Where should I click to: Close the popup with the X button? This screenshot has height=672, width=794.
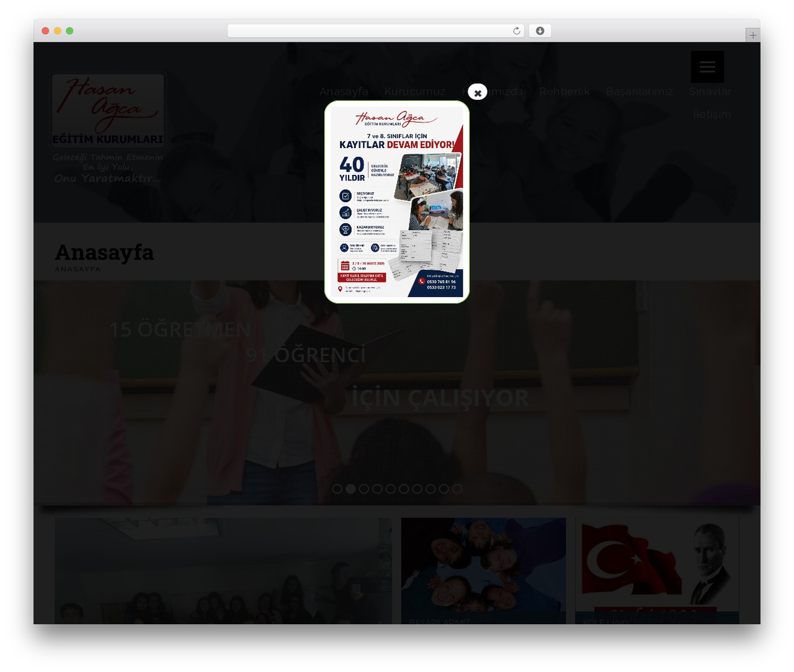coord(478,92)
